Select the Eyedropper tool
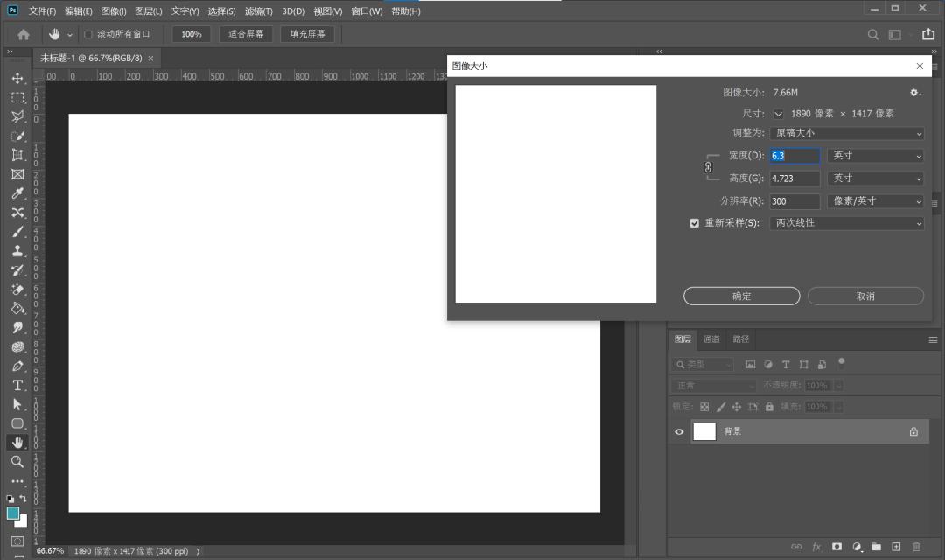945x560 pixels. click(x=17, y=193)
